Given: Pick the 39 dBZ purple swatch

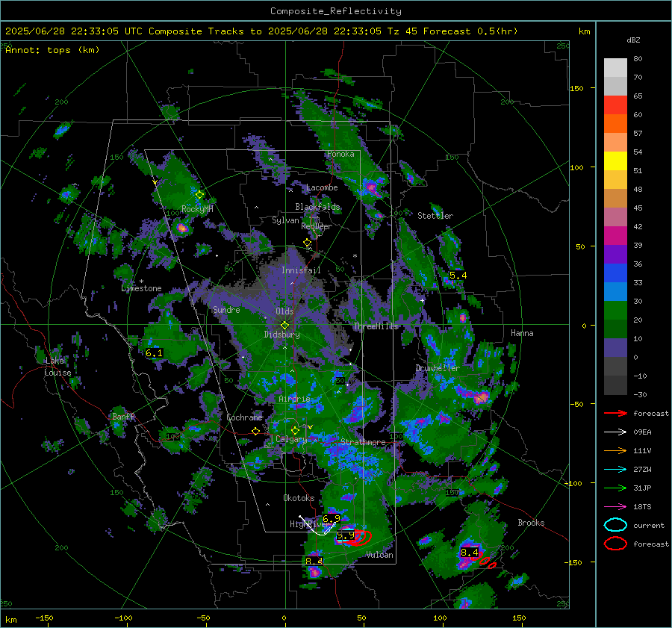Looking at the screenshot, I should [x=615, y=254].
